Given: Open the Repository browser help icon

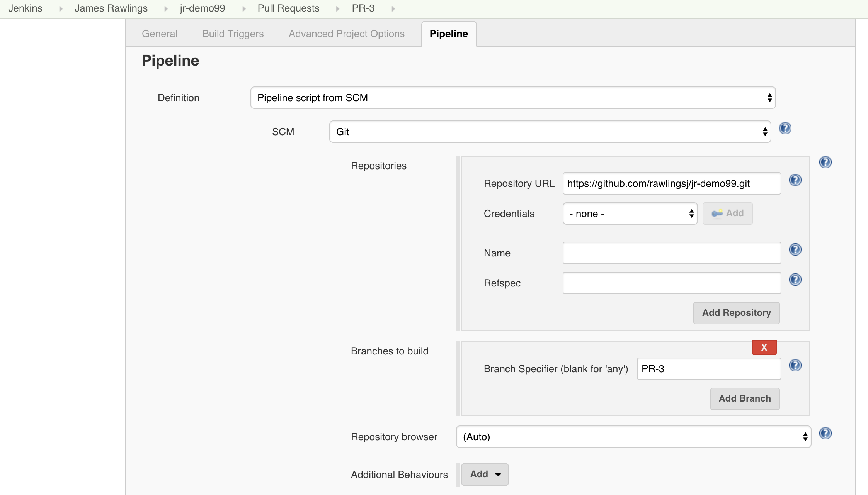Looking at the screenshot, I should (x=825, y=433).
